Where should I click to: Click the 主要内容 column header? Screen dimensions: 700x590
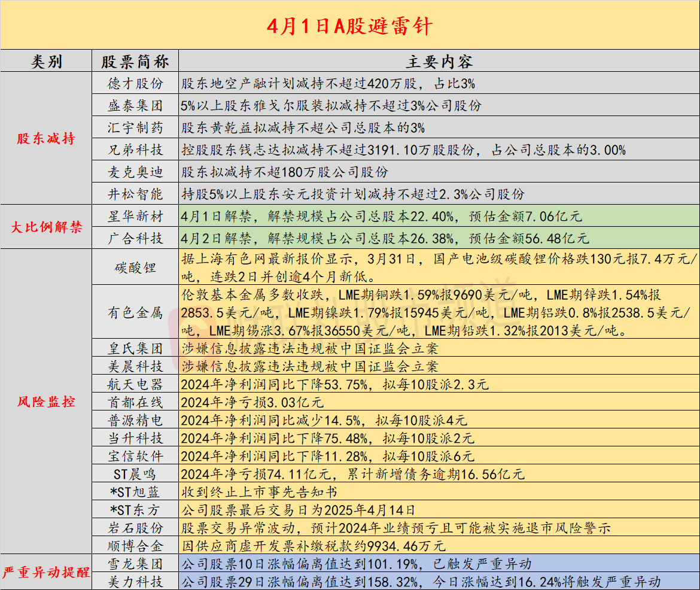point(439,62)
